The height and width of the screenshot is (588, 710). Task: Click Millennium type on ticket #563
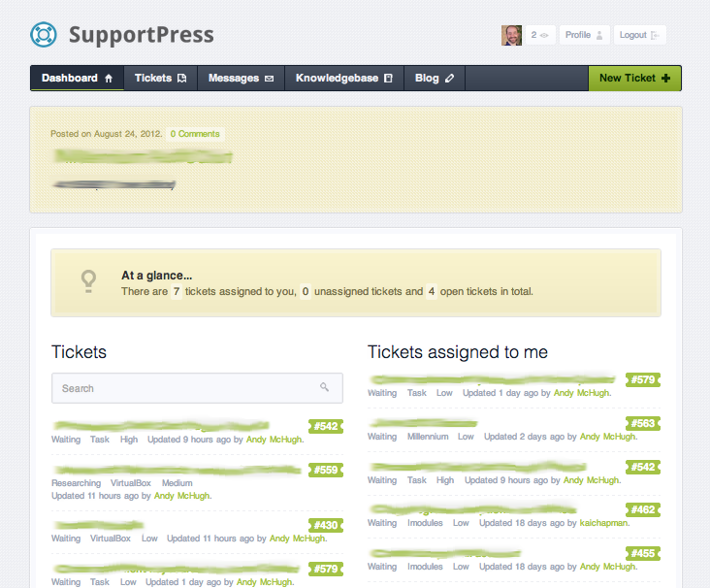(x=428, y=437)
